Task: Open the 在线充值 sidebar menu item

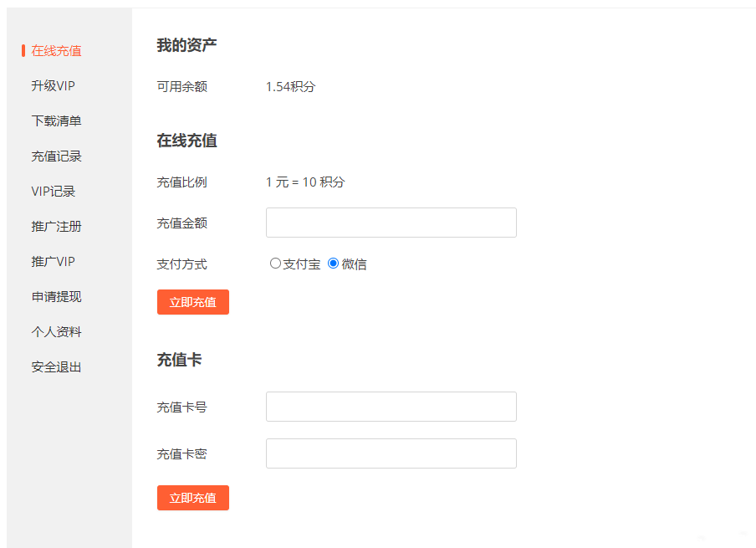Action: pyautogui.click(x=56, y=51)
